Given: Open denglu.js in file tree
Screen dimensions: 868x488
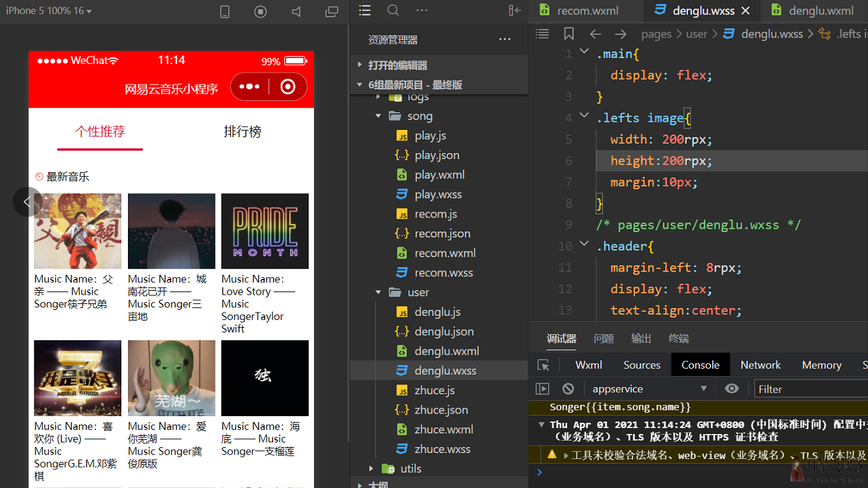Looking at the screenshot, I should point(439,312).
